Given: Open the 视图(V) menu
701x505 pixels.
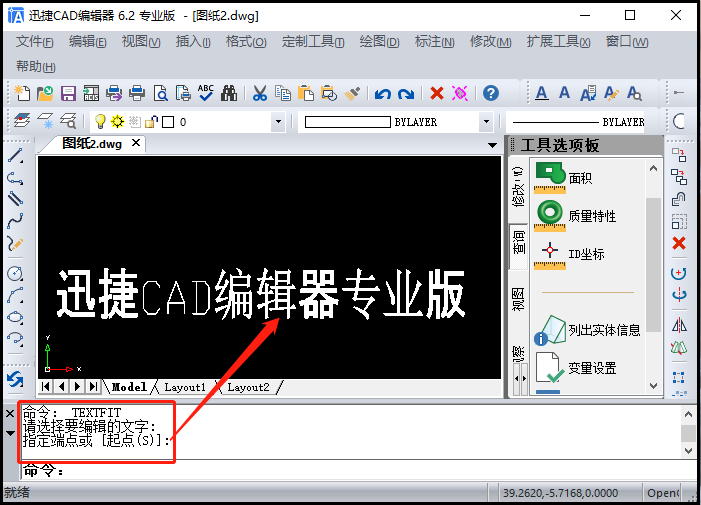Looking at the screenshot, I should tap(141, 42).
